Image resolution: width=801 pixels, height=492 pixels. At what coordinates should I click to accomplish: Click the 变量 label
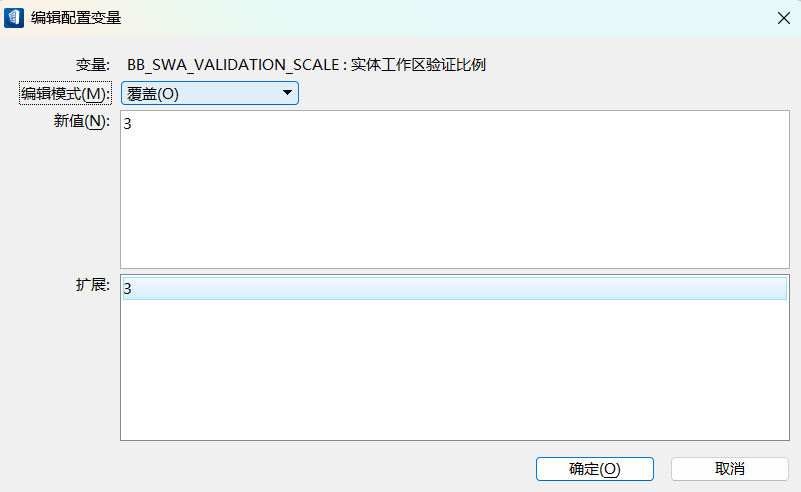[x=93, y=65]
